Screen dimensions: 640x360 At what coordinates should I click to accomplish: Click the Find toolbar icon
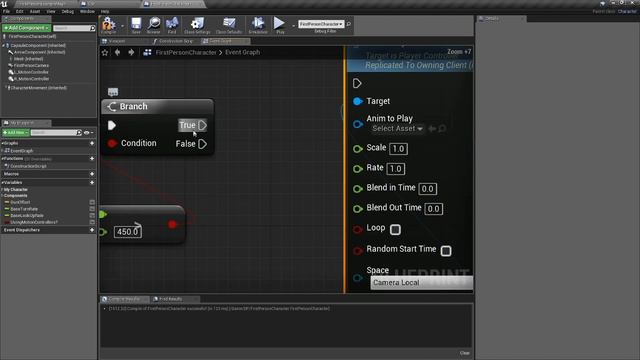172,24
